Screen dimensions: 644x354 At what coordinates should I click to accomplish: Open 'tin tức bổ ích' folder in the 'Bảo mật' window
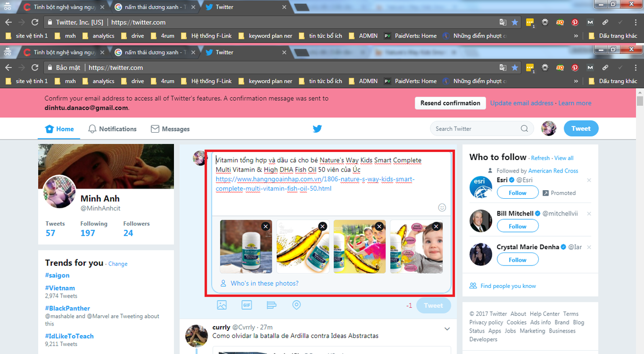320,81
